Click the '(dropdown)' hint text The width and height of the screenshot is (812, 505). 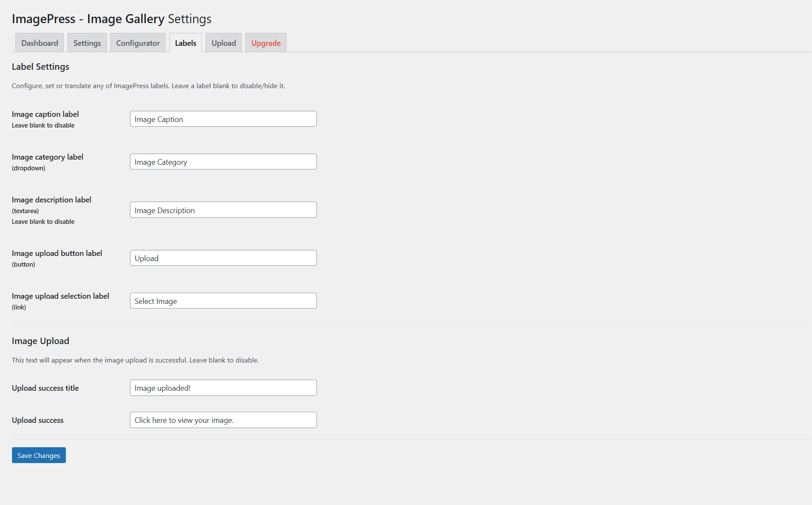pyautogui.click(x=29, y=168)
